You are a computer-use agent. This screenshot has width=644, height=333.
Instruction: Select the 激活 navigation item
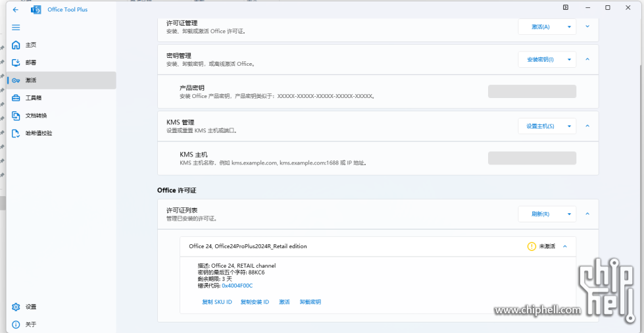[61, 80]
